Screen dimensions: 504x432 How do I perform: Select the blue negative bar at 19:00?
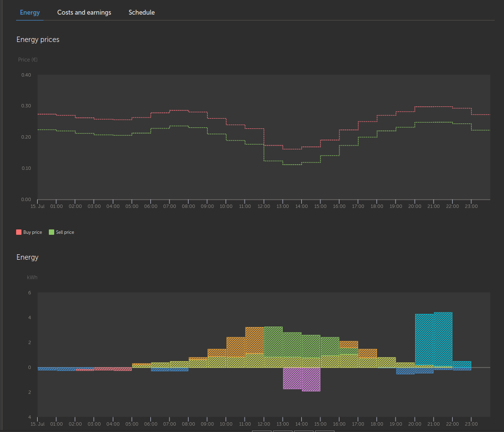point(405,371)
